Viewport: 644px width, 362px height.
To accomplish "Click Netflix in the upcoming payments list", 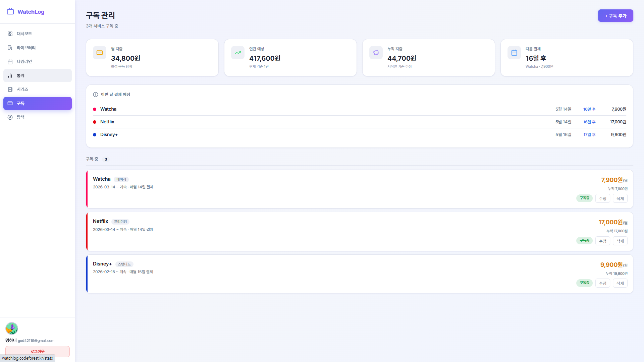I will [107, 122].
